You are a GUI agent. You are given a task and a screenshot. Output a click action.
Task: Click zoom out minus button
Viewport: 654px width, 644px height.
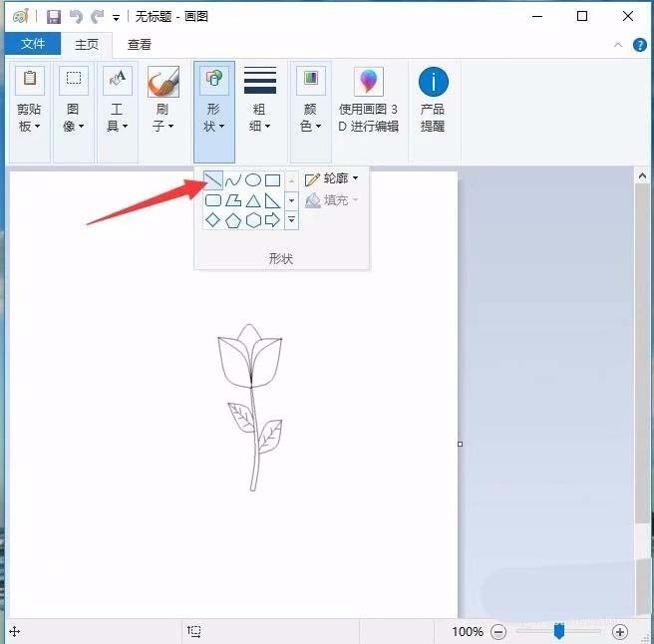pyautogui.click(x=498, y=632)
